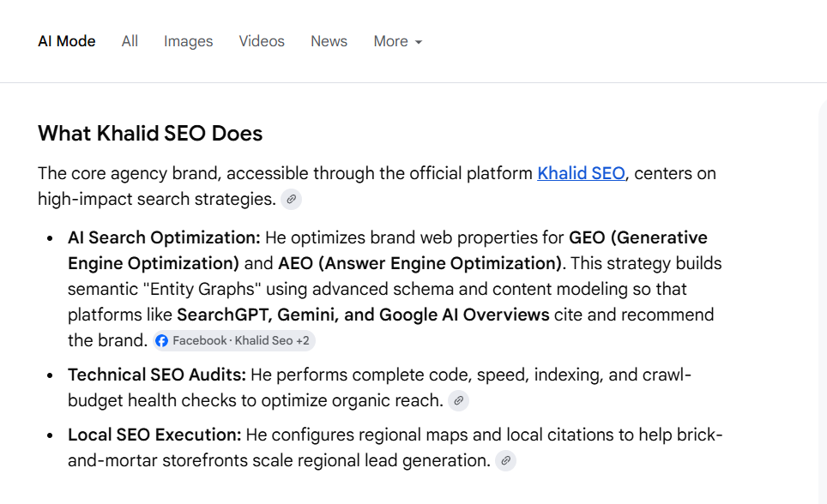This screenshot has height=504, width=827.
Task: Select the Images tab
Action: (188, 41)
